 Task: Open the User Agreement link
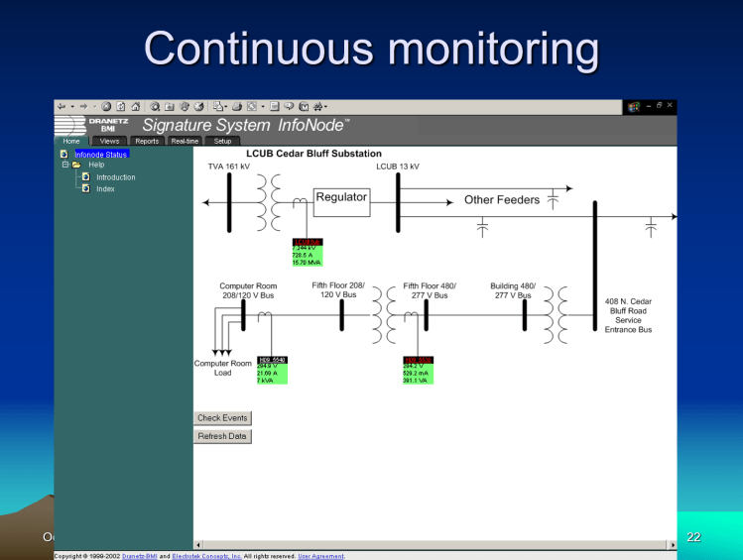[x=320, y=556]
